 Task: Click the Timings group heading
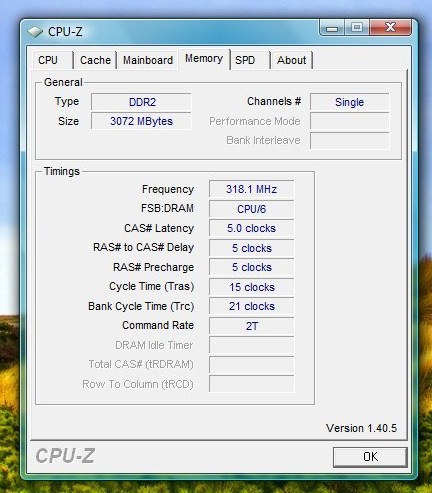(62, 171)
